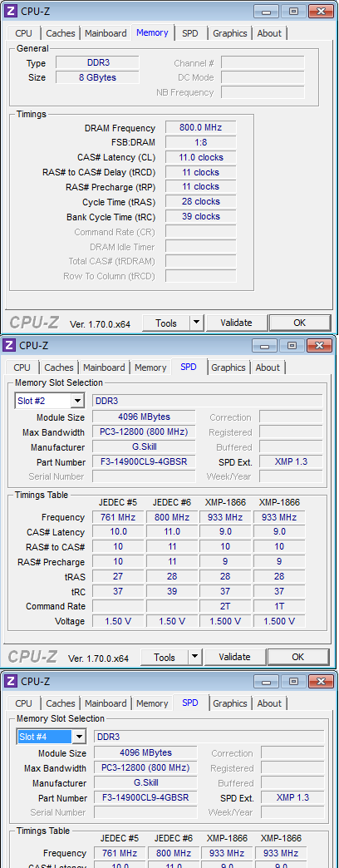The height and width of the screenshot is (868, 339).
Task: Click FSB:DRAM value 1:8
Action: 201,142
